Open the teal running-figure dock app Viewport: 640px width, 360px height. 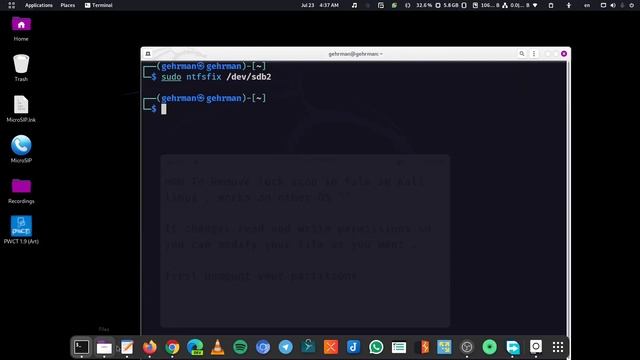(x=308, y=347)
